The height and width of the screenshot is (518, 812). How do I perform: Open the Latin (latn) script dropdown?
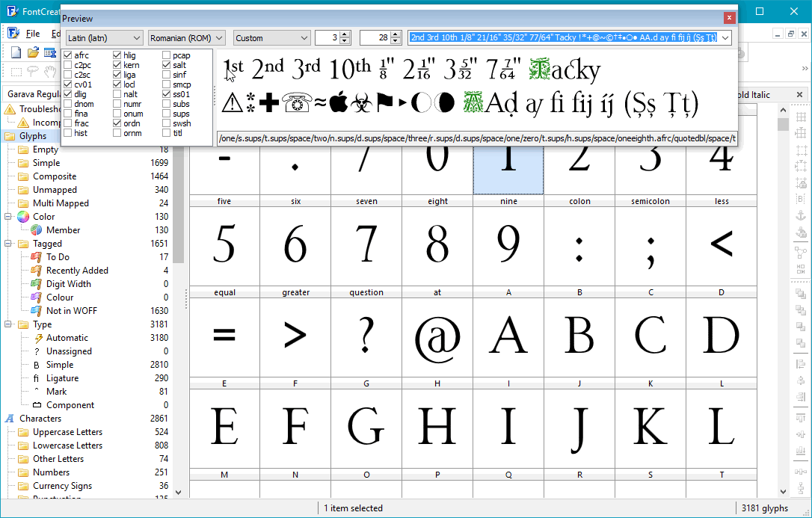(104, 38)
